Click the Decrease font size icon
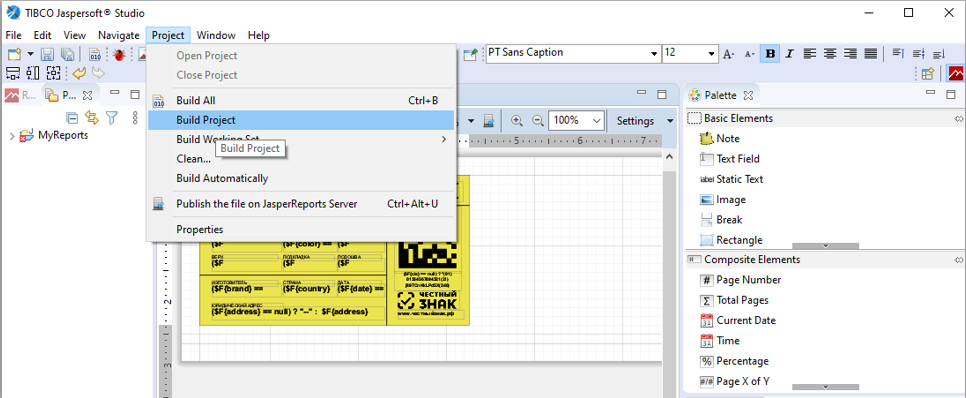The height and width of the screenshot is (398, 966). pyautogui.click(x=749, y=54)
